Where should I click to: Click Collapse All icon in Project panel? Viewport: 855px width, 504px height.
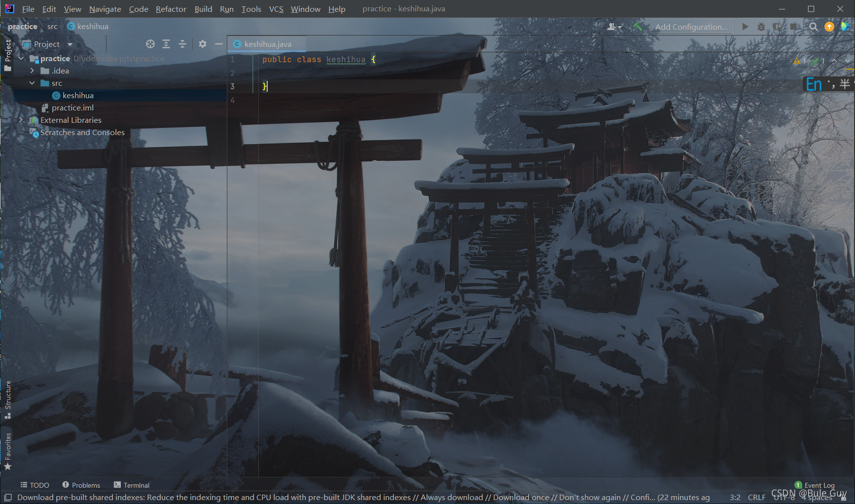point(182,44)
